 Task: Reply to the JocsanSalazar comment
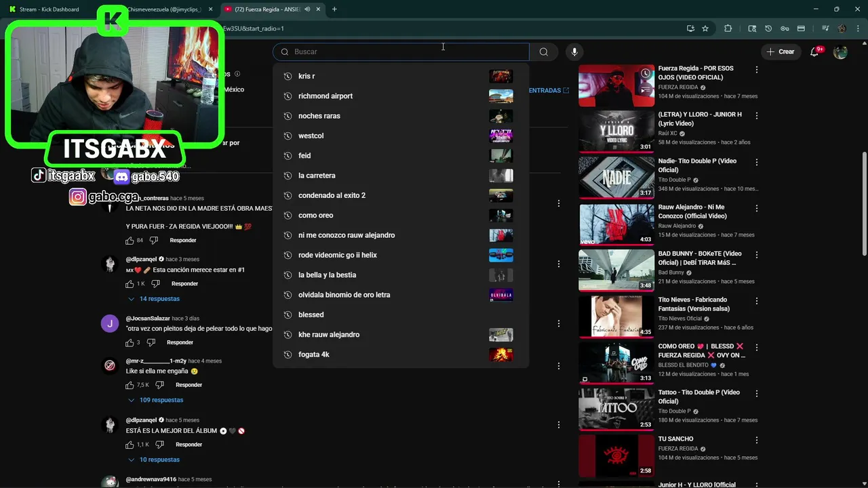(180, 342)
